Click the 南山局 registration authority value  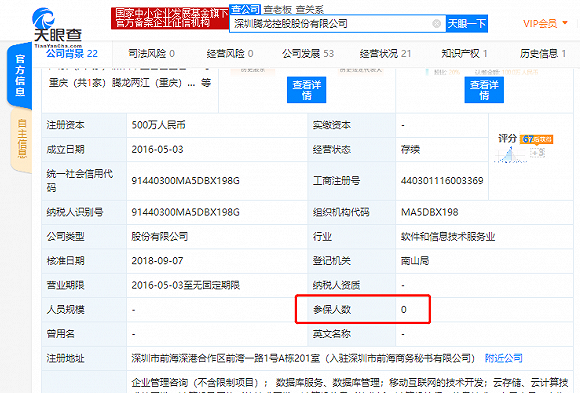coord(415,261)
